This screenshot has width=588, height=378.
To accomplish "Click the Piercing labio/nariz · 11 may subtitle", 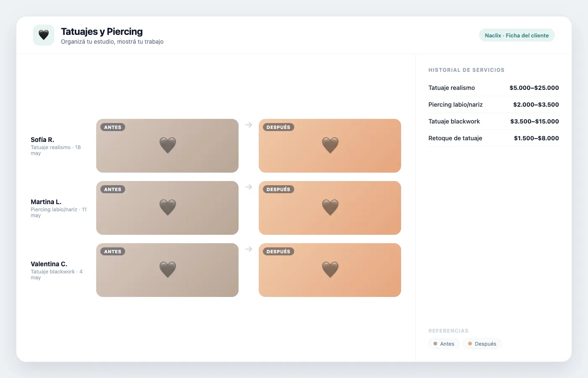I will pos(58,213).
